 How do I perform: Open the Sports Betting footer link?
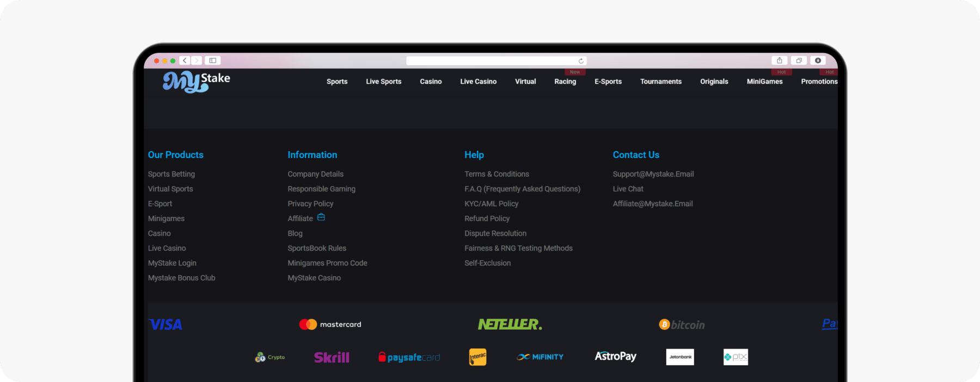coord(171,174)
